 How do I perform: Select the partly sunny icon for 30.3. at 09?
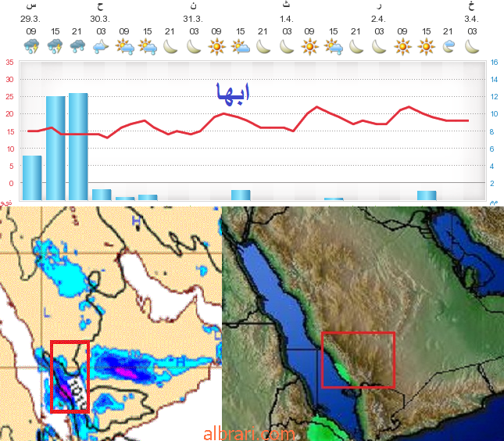(x=125, y=47)
